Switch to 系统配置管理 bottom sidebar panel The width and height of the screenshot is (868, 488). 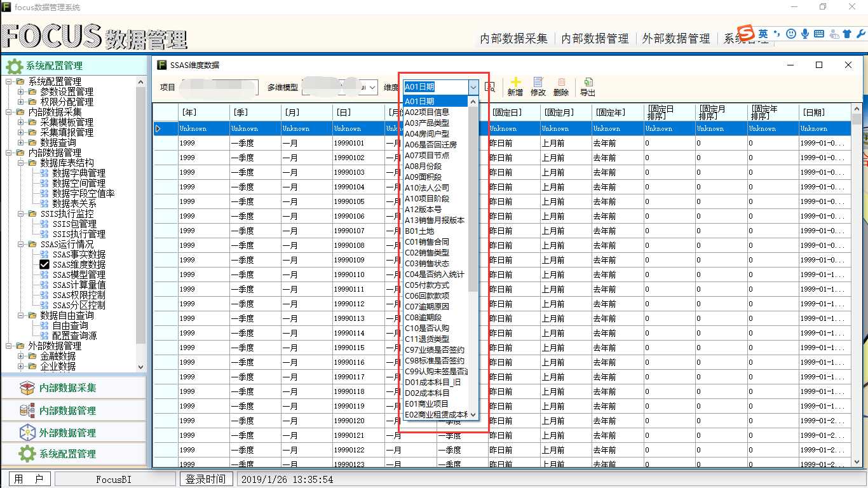[x=73, y=454]
